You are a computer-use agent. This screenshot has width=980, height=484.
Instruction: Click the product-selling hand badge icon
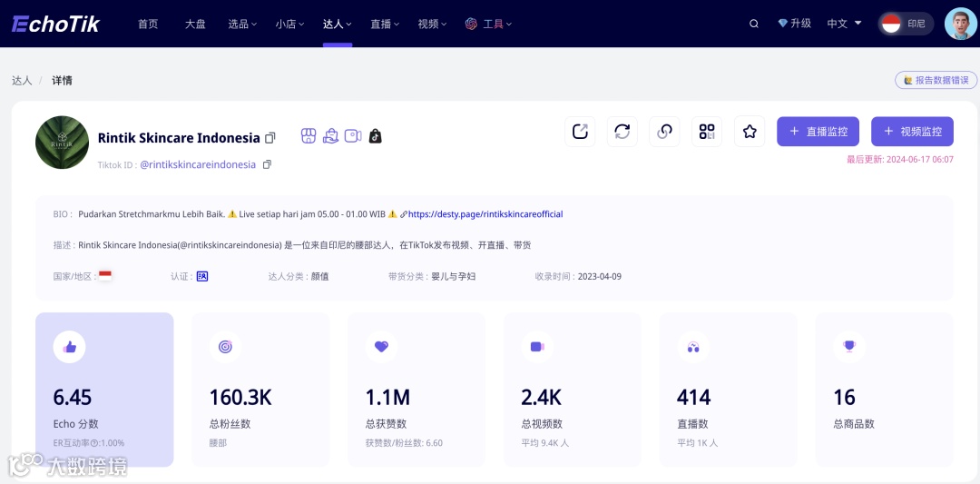(x=330, y=135)
